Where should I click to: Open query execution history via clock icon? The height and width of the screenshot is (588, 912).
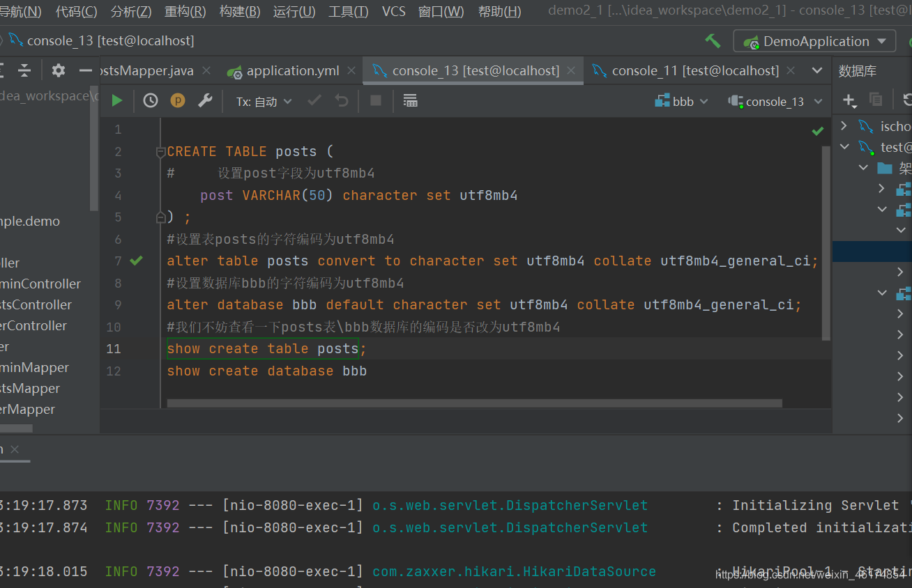pos(150,100)
